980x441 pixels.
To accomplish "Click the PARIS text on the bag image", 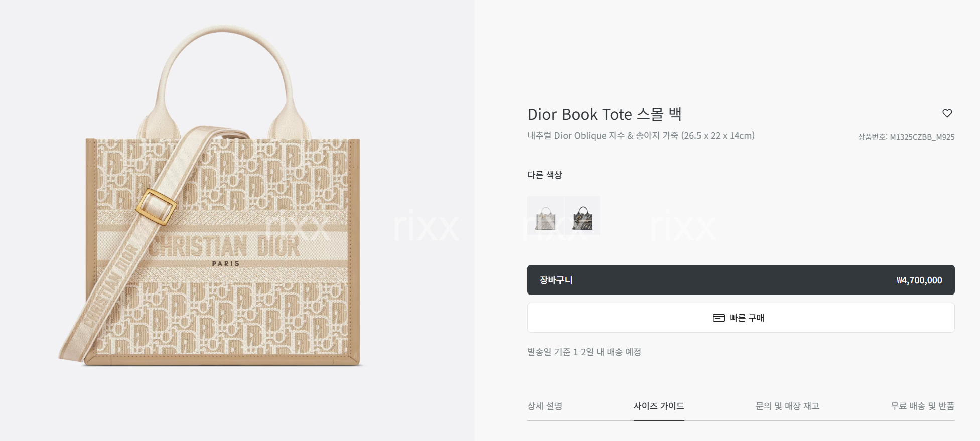I will tap(225, 263).
